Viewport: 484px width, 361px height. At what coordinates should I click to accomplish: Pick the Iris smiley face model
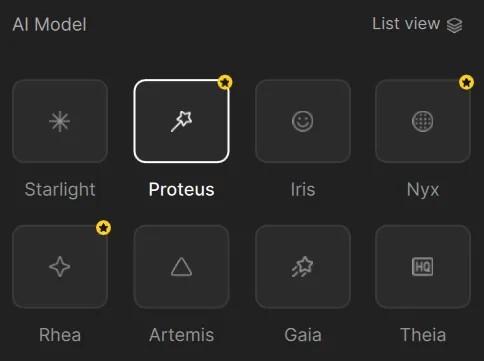click(303, 121)
